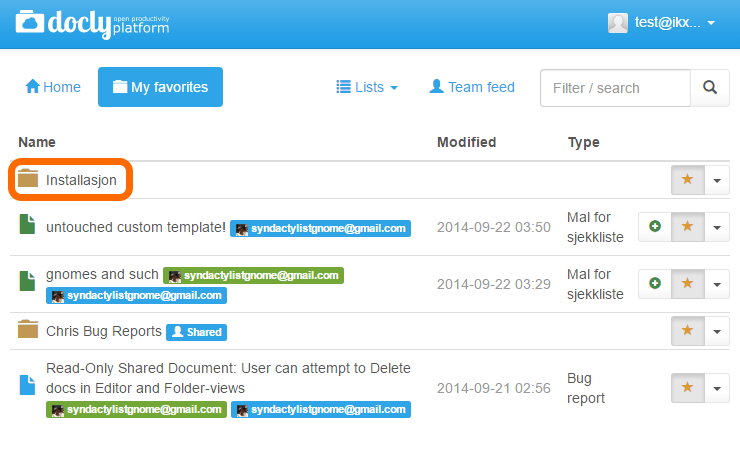
Task: Go to the Home tab
Action: (x=53, y=87)
